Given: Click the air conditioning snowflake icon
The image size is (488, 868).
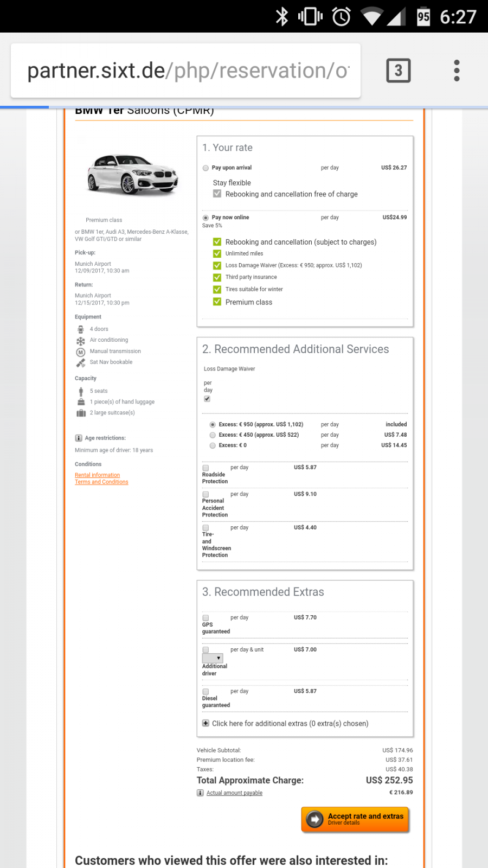Looking at the screenshot, I should click(81, 341).
